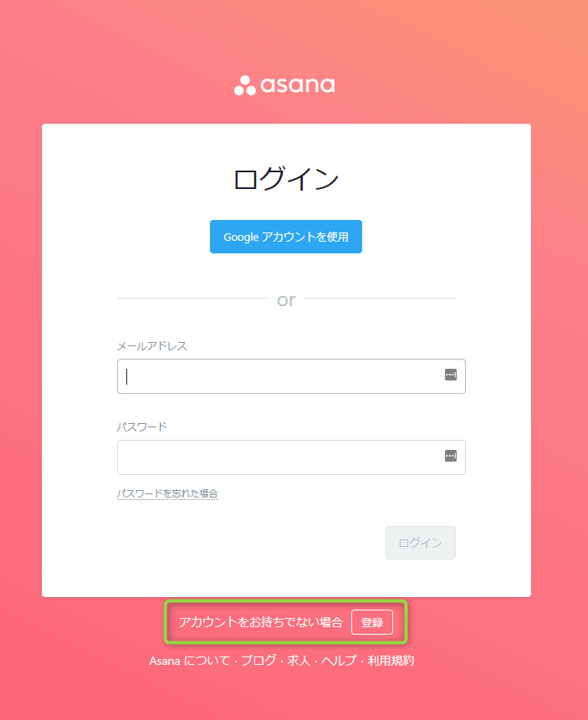Click the Asana three-dot logo mark
This screenshot has height=720, width=588.
coord(244,85)
